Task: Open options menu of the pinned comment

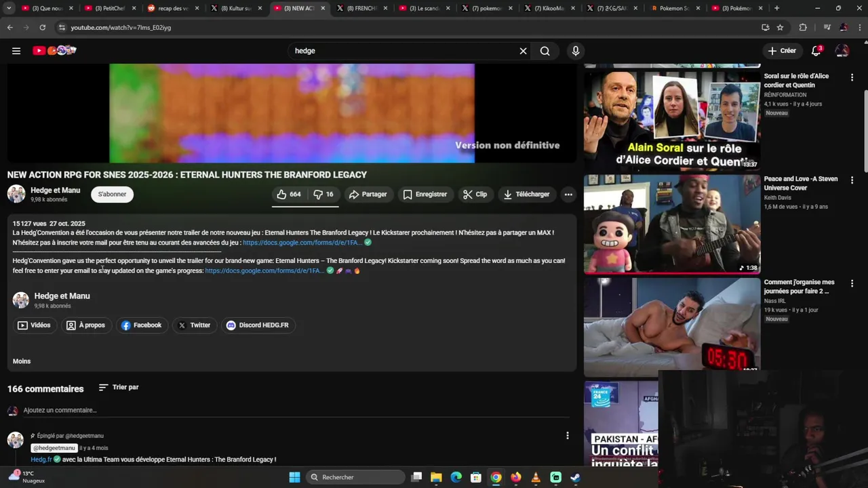Action: 568,436
